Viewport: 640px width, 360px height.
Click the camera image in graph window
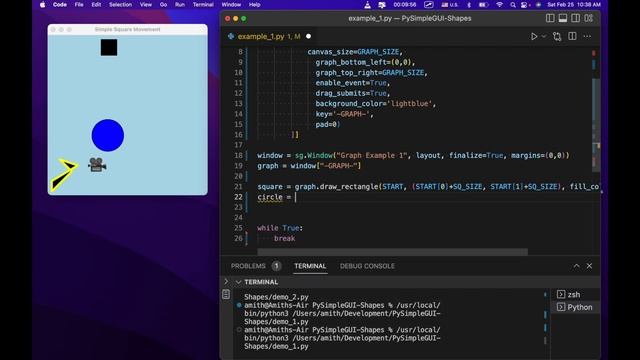tap(97, 164)
